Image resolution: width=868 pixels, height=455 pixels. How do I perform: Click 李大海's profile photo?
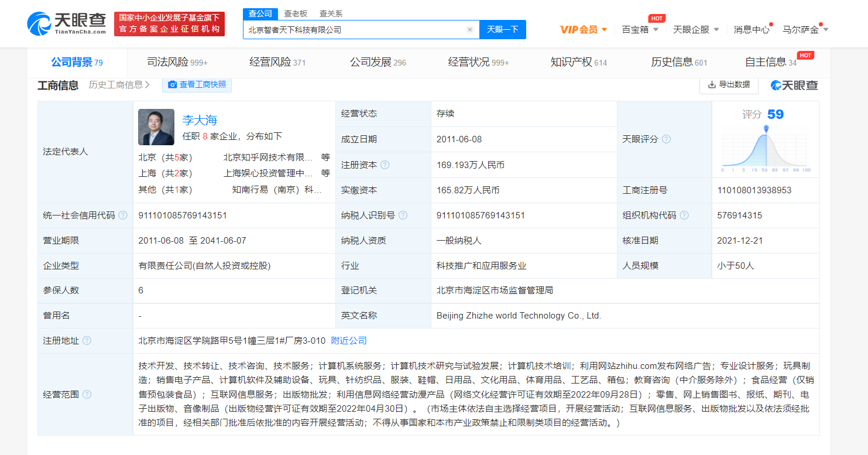pyautogui.click(x=156, y=127)
